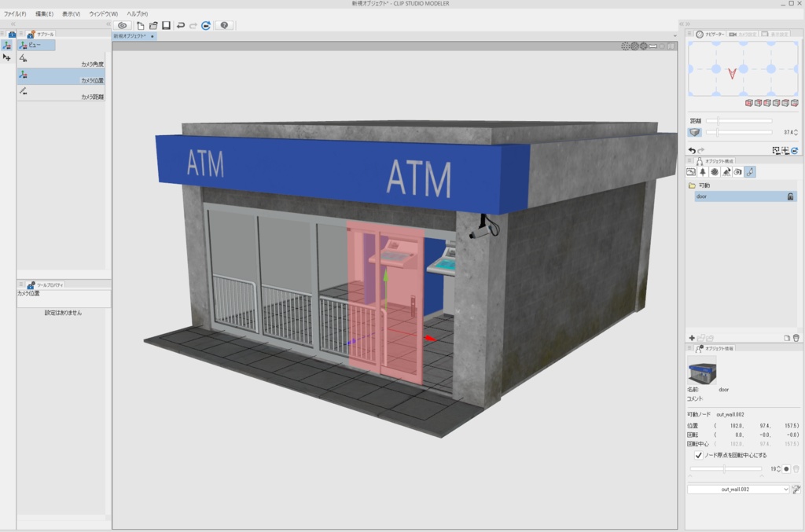This screenshot has width=805, height=532.
Task: Undo the last action via the arrow icon
Action: [181, 25]
